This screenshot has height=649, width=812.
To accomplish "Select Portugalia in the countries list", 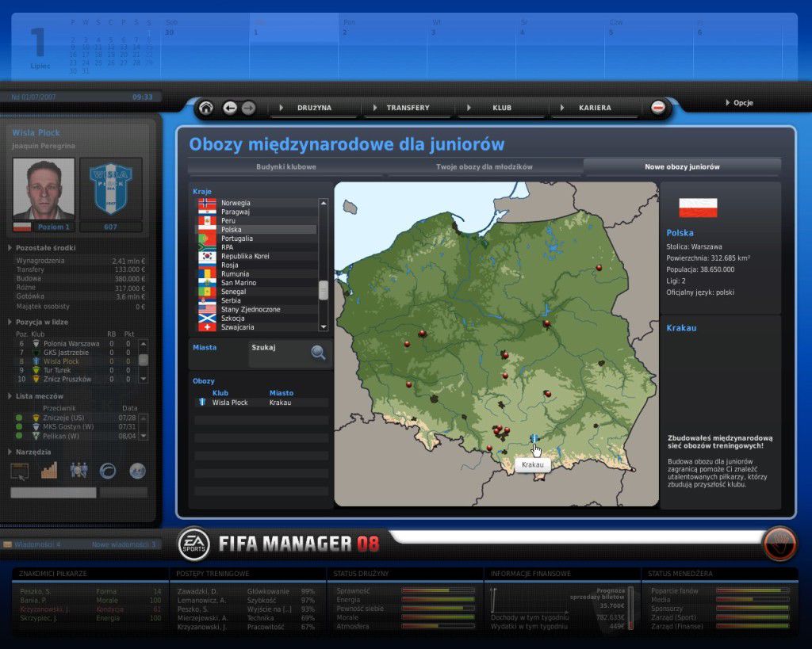I will (x=257, y=239).
